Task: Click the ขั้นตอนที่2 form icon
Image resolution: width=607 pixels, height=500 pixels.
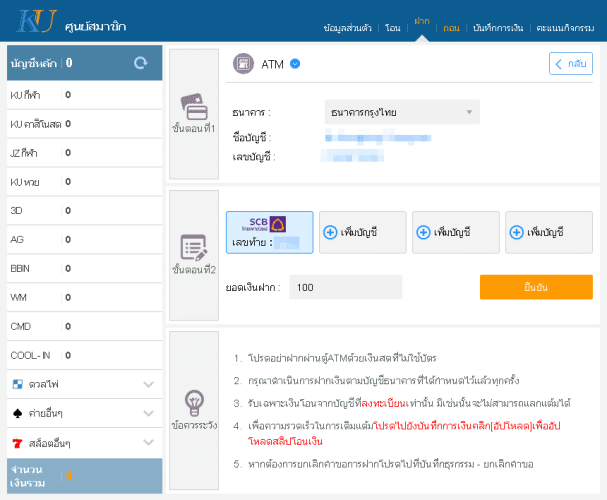Action: pos(194,248)
